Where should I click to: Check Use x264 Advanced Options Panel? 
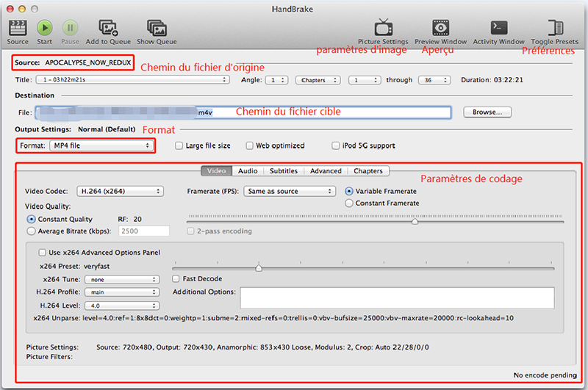tap(43, 253)
